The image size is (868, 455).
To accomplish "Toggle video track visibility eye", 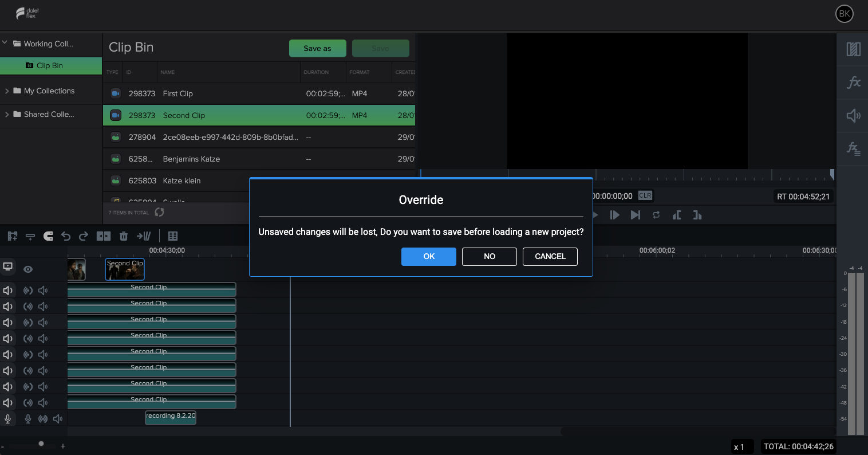I will click(x=28, y=269).
